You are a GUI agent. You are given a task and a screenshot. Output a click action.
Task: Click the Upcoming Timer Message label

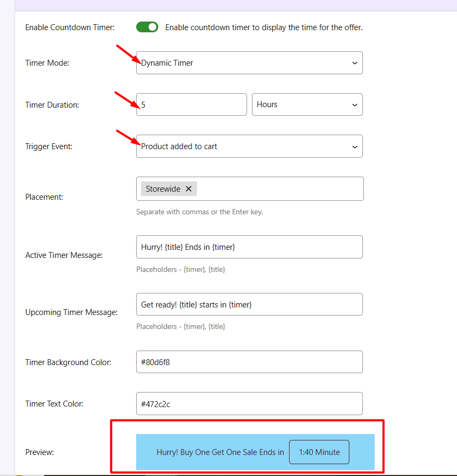(x=71, y=313)
